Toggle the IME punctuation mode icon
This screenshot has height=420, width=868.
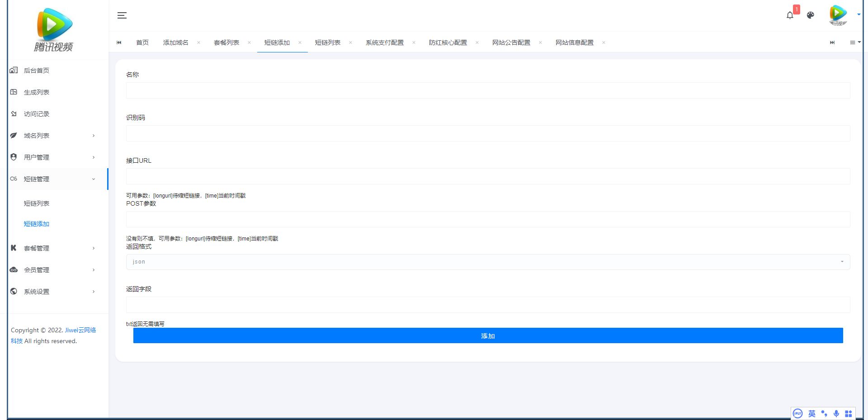pos(824,413)
